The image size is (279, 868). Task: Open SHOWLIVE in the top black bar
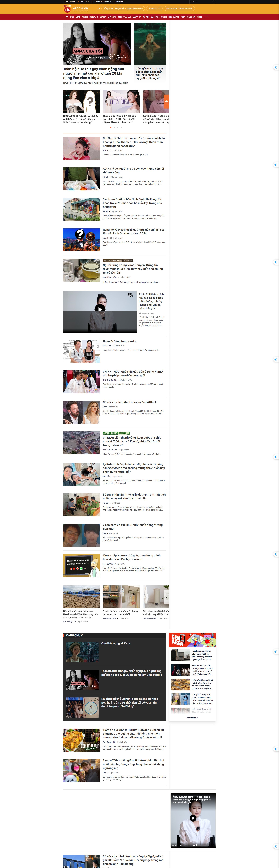click(x=119, y=2)
